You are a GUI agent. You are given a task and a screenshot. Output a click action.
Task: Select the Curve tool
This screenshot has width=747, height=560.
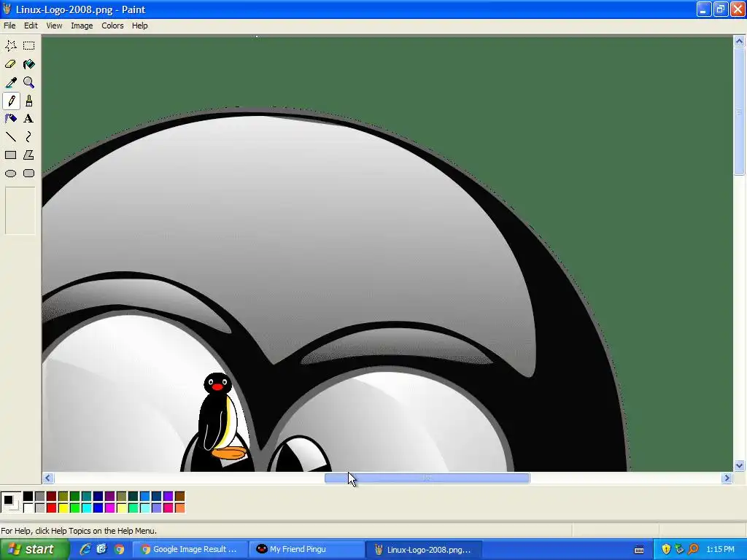point(28,137)
